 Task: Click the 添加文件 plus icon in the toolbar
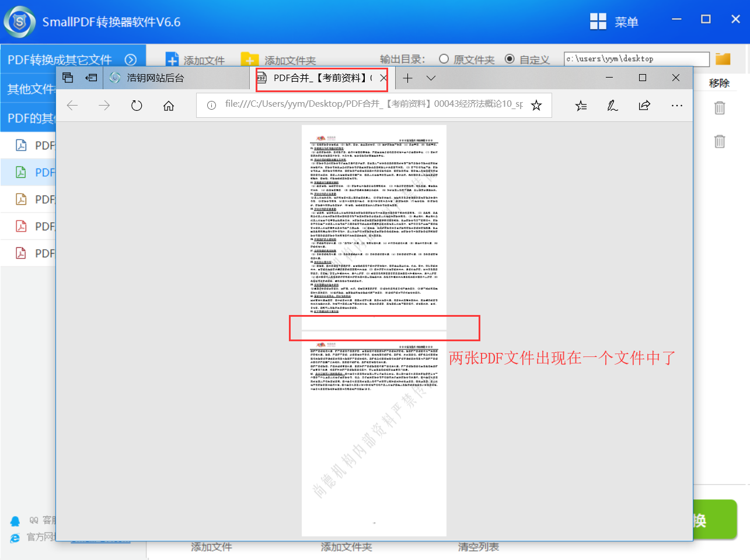click(x=172, y=60)
